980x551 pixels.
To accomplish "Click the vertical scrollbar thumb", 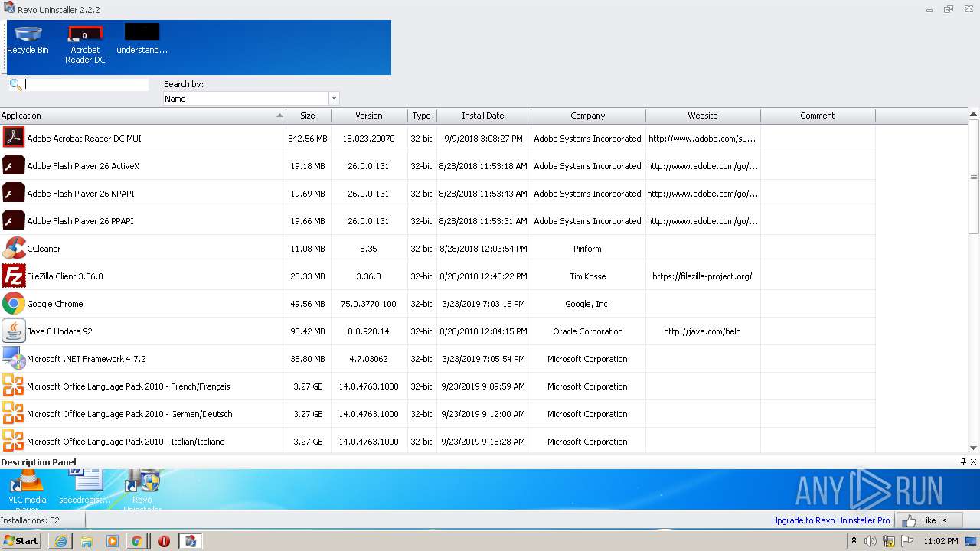I will 974,177.
